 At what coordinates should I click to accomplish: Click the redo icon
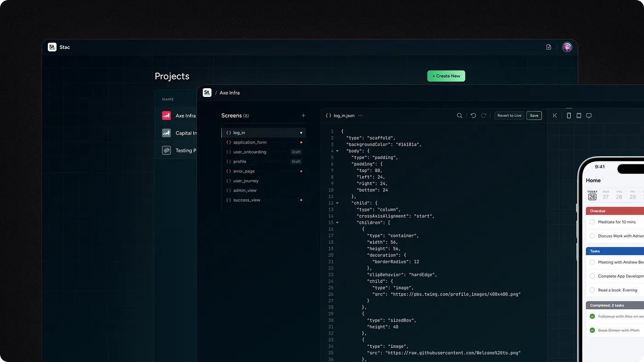pyautogui.click(x=483, y=115)
